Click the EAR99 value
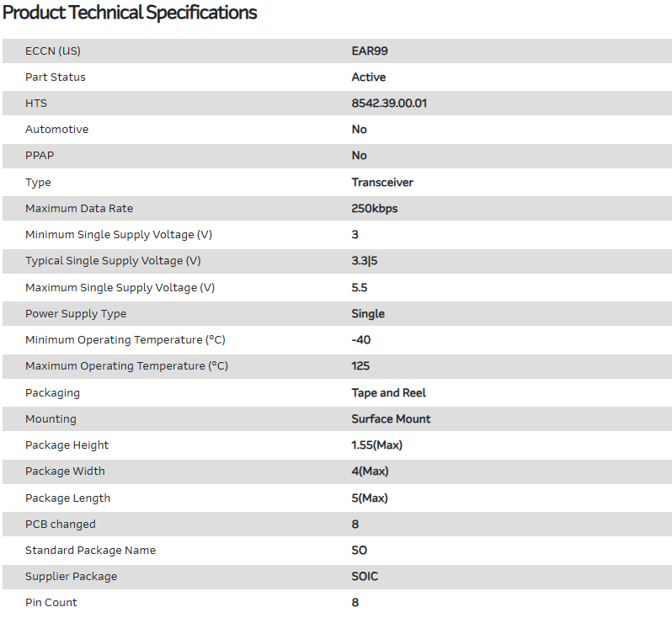The image size is (672, 618). pyautogui.click(x=370, y=51)
